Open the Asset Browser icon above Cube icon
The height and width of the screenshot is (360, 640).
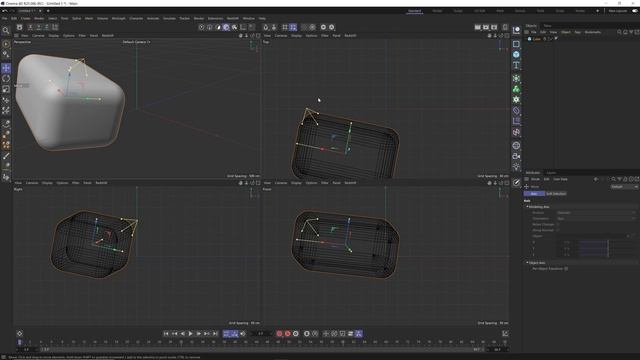516,30
